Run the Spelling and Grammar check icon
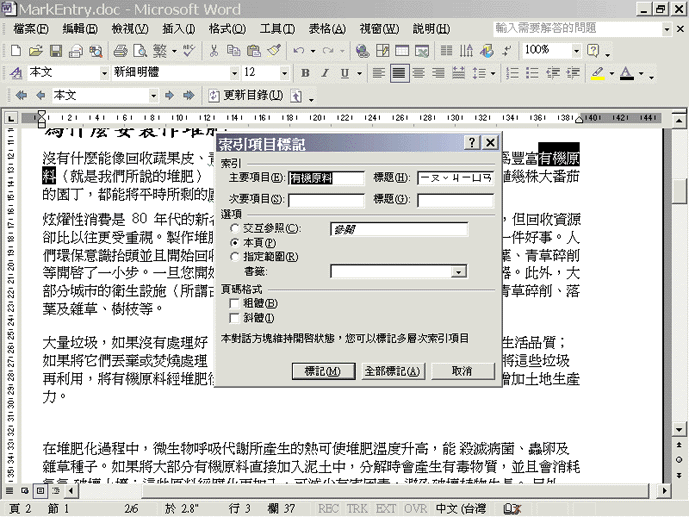 pyautogui.click(x=189, y=51)
